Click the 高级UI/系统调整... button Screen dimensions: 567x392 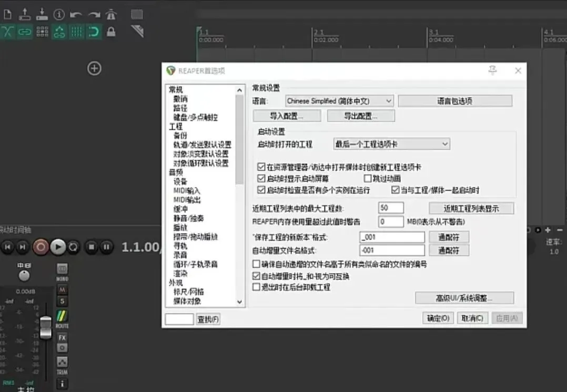464,298
